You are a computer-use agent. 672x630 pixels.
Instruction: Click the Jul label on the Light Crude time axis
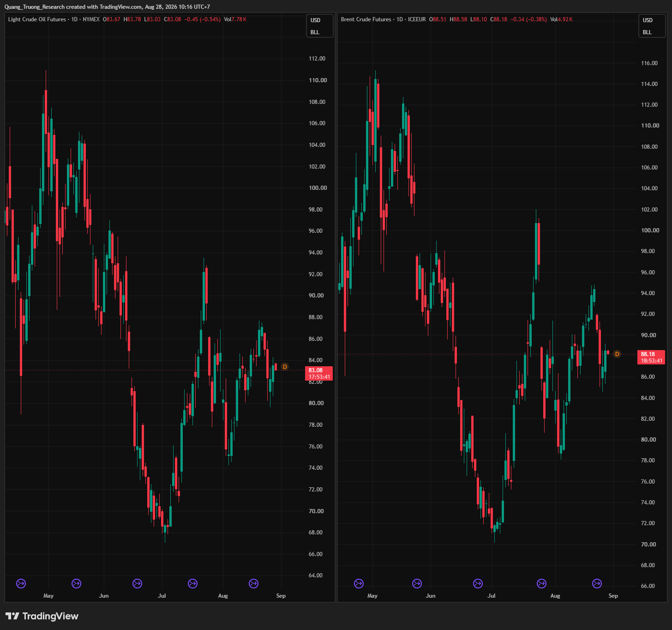pyautogui.click(x=162, y=596)
